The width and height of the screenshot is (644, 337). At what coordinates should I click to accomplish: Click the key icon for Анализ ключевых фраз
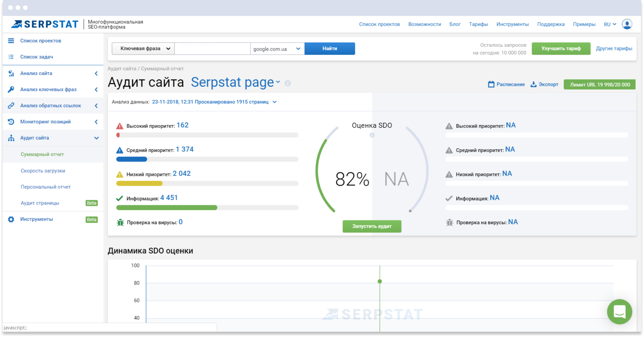tap(11, 89)
